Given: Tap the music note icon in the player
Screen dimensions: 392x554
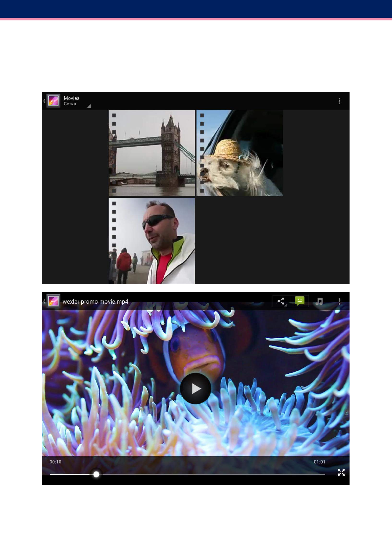Looking at the screenshot, I should [319, 301].
